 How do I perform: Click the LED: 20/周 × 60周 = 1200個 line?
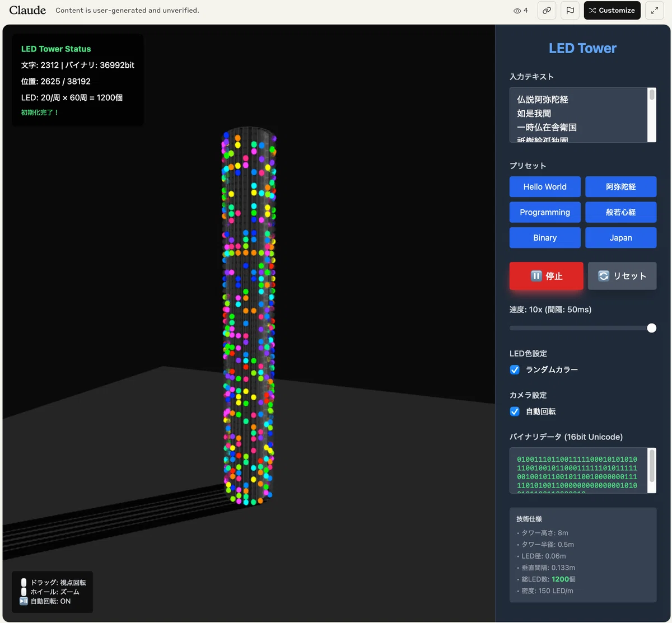[72, 97]
